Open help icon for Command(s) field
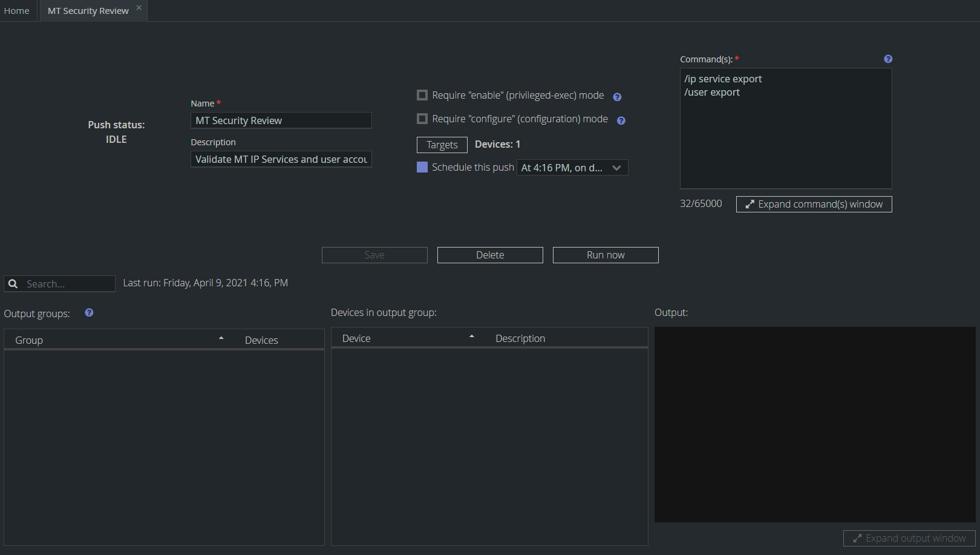The height and width of the screenshot is (555, 980). click(x=888, y=59)
